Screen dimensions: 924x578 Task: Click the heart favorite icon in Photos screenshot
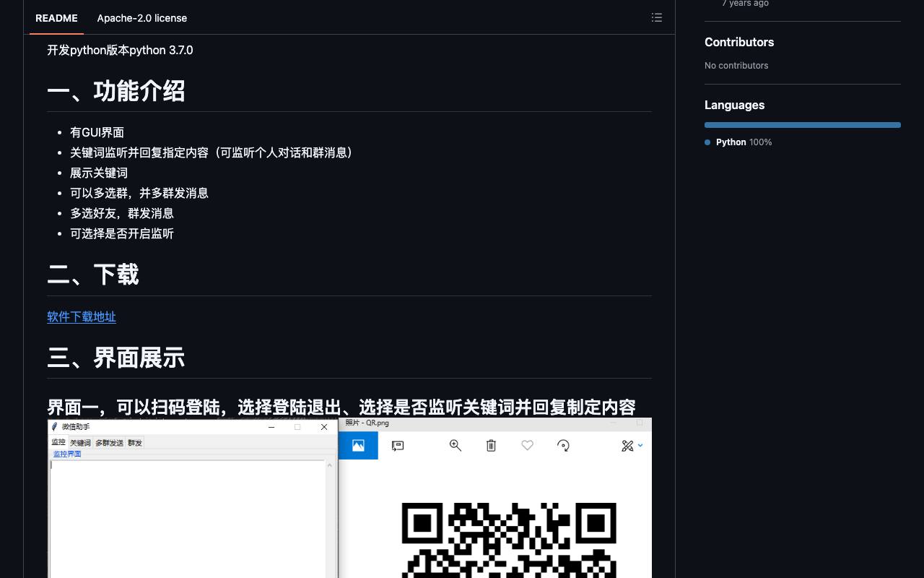pyautogui.click(x=528, y=446)
